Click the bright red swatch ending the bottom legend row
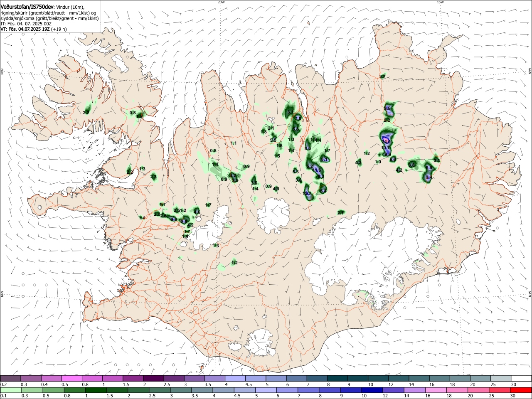The height and width of the screenshot is (399, 532). point(520,390)
